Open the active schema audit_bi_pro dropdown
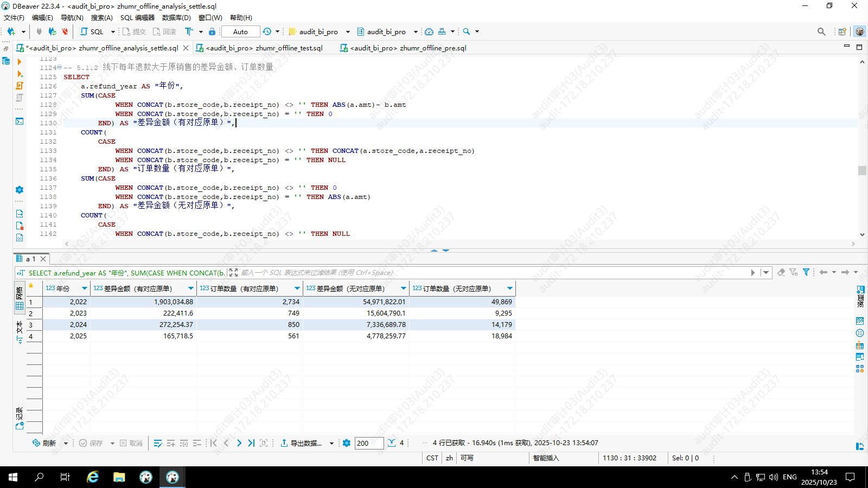This screenshot has width=868, height=488. (416, 31)
